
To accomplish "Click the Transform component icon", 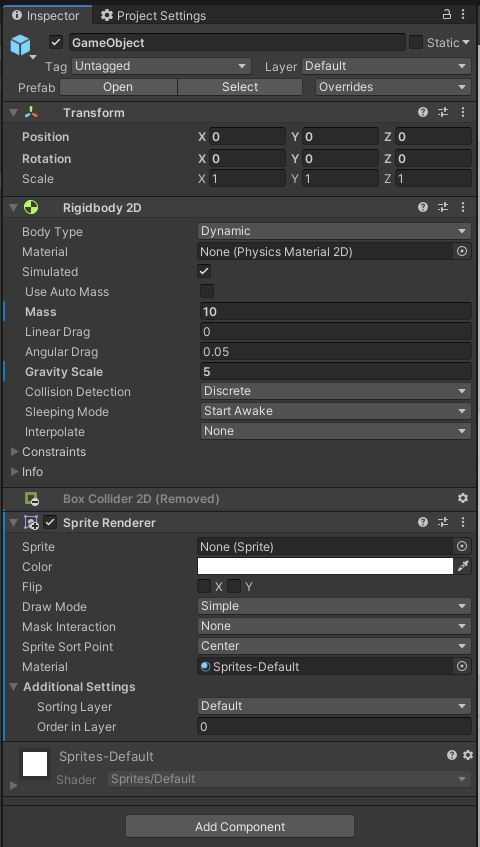I will [31, 112].
